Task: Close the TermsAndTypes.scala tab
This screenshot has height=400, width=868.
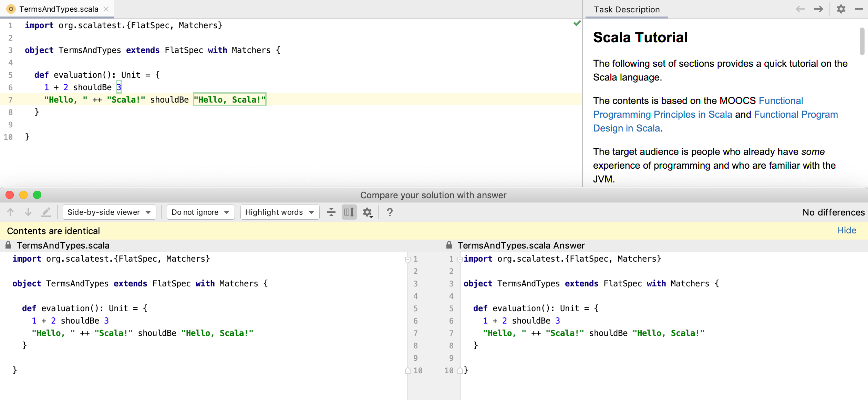Action: coord(106,9)
